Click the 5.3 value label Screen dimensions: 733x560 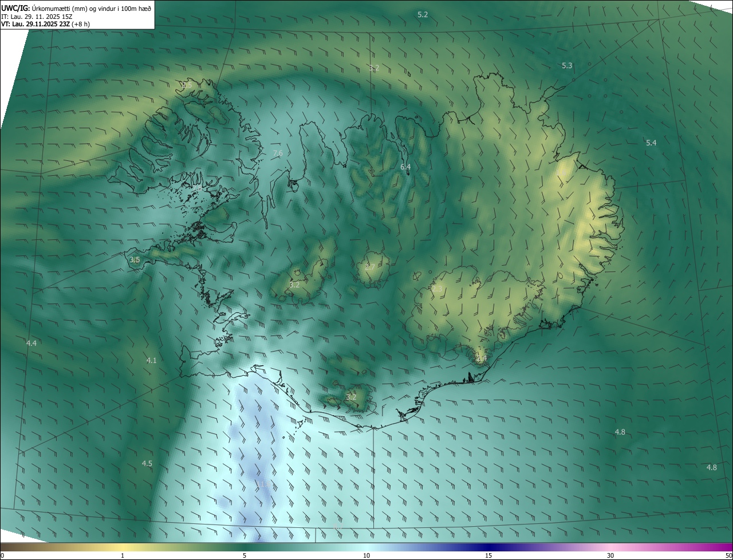click(x=567, y=66)
